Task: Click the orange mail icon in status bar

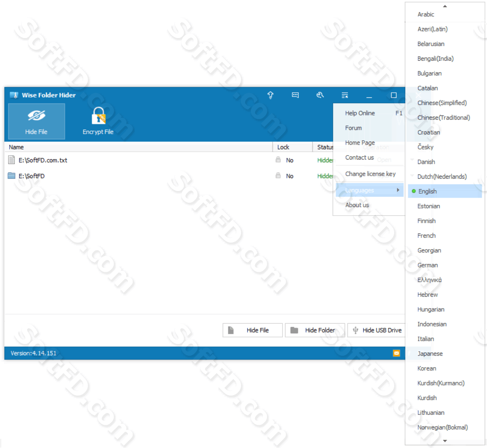Action: (396, 353)
